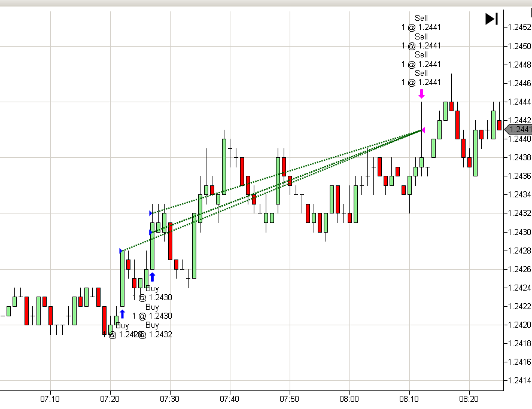Image resolution: width=532 pixels, height=409 pixels.
Task: Click the tall green candle at 07:22
Action: 122,279
